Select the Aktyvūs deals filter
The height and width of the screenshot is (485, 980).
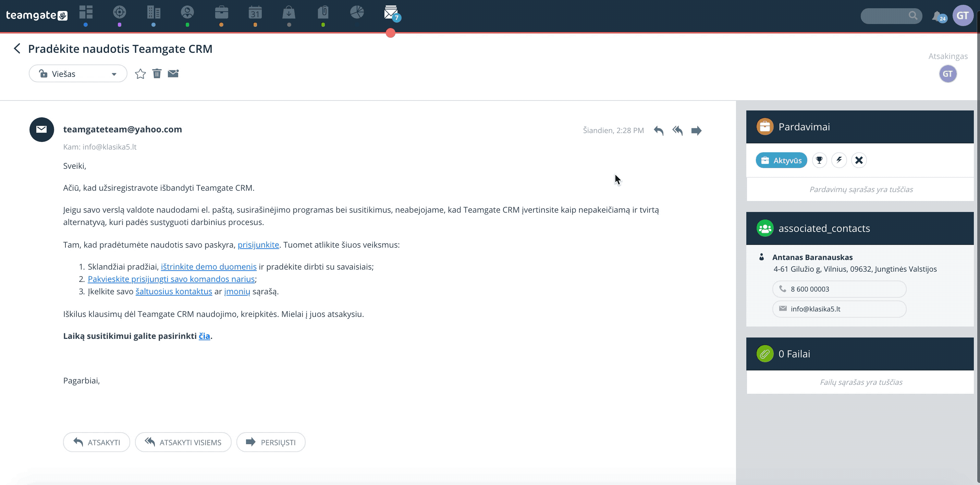(781, 160)
